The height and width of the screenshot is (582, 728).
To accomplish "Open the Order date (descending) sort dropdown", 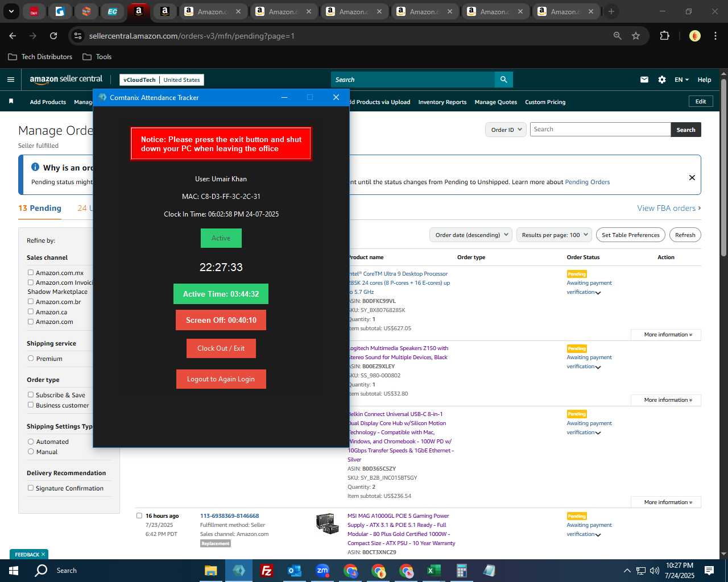I will pos(470,235).
